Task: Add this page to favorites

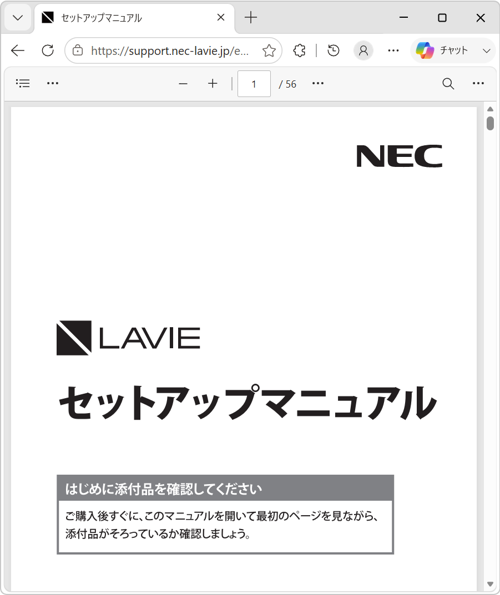Action: click(269, 50)
